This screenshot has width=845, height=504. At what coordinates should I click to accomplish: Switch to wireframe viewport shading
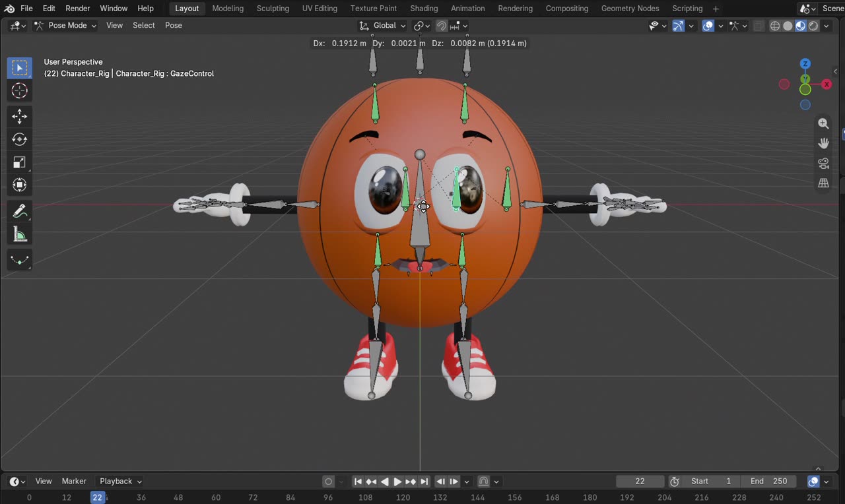775,26
